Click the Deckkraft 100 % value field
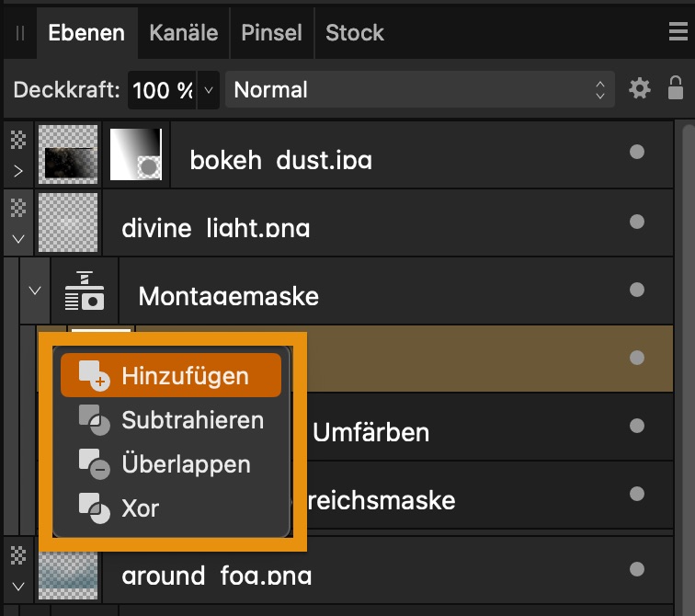 (162, 90)
